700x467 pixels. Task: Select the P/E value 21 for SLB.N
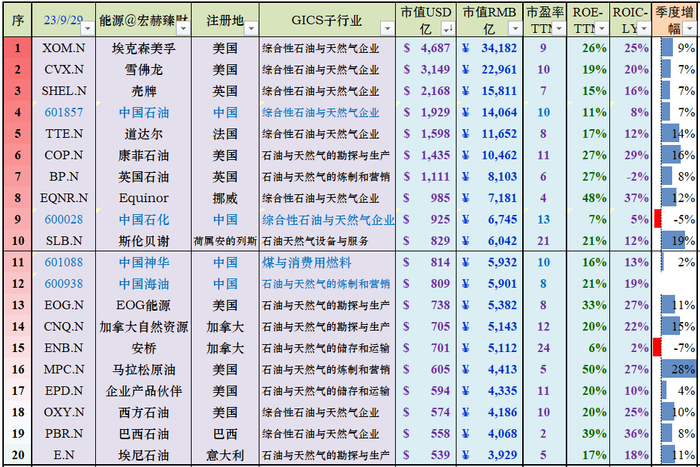(x=543, y=241)
